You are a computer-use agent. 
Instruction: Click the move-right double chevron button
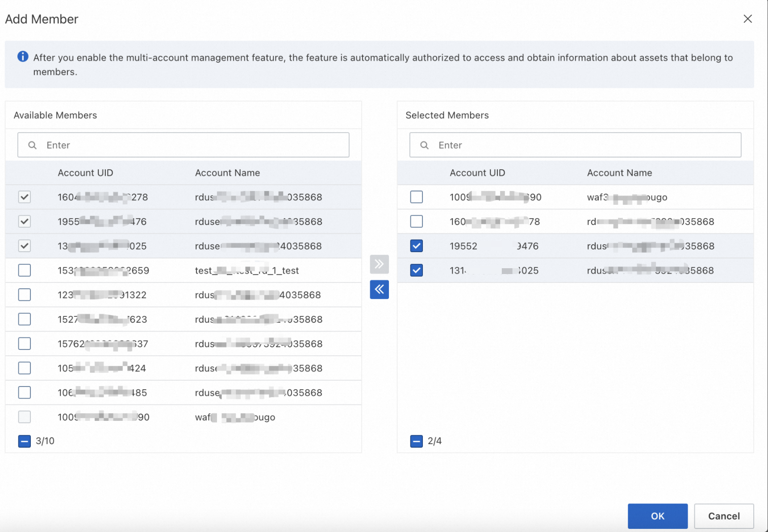pos(379,264)
